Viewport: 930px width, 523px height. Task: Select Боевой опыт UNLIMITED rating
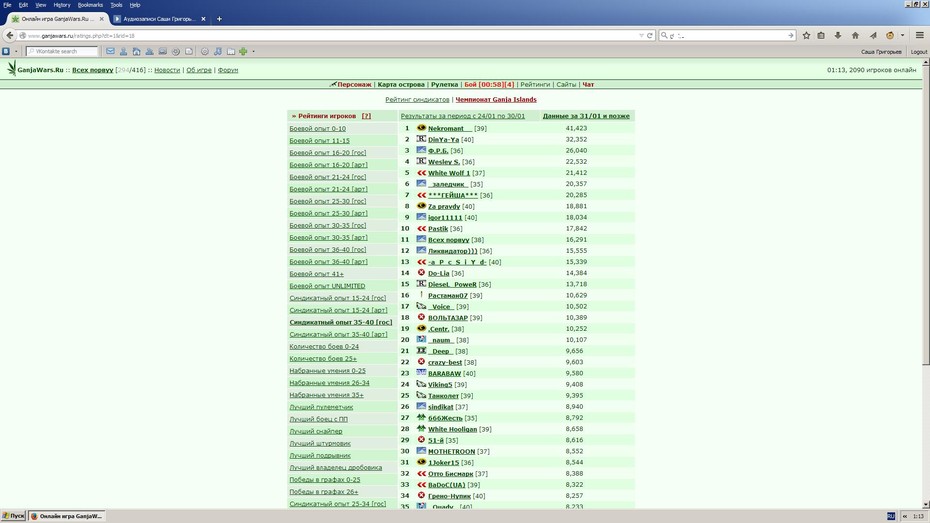point(327,286)
